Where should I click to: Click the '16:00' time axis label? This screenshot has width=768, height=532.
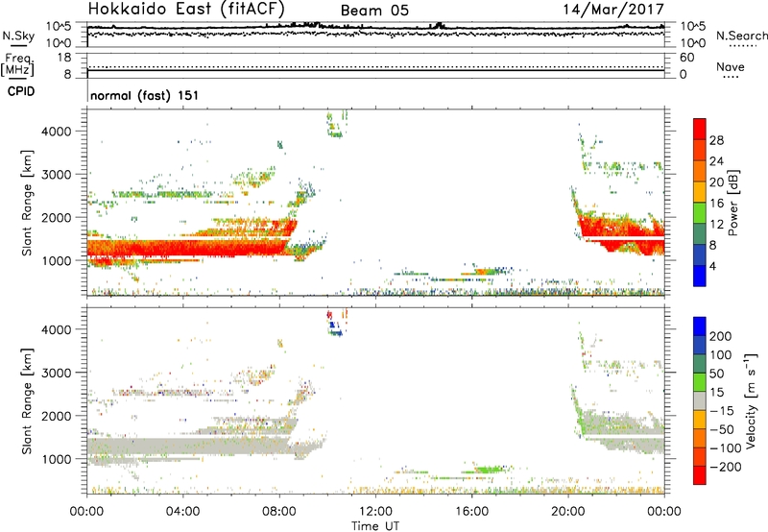[471, 512]
